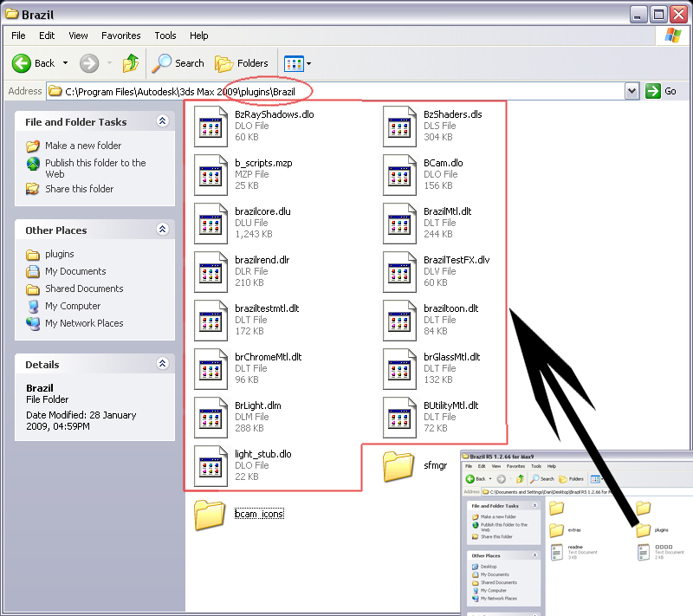Open Search in Brazil RS window toolbar
The image size is (693, 616).
[x=542, y=478]
